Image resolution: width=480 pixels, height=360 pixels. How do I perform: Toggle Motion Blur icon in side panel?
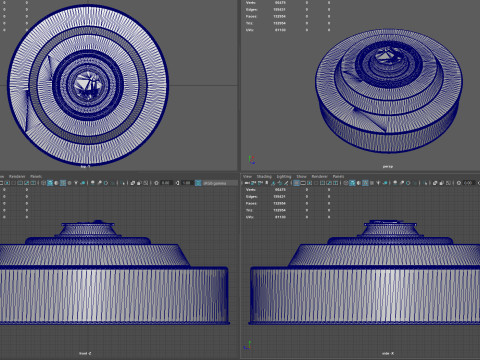[402, 183]
